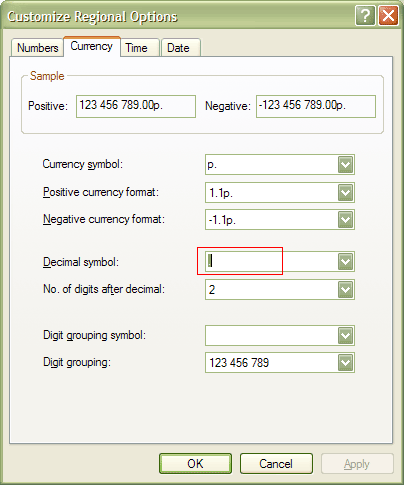Expand the Negative currency format dropdown arrow
Viewport: 404px width, 485px height.
(x=345, y=219)
